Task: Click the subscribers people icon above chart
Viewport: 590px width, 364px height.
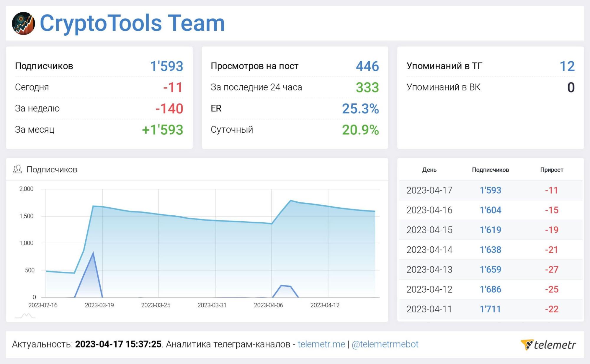Action: point(17,169)
